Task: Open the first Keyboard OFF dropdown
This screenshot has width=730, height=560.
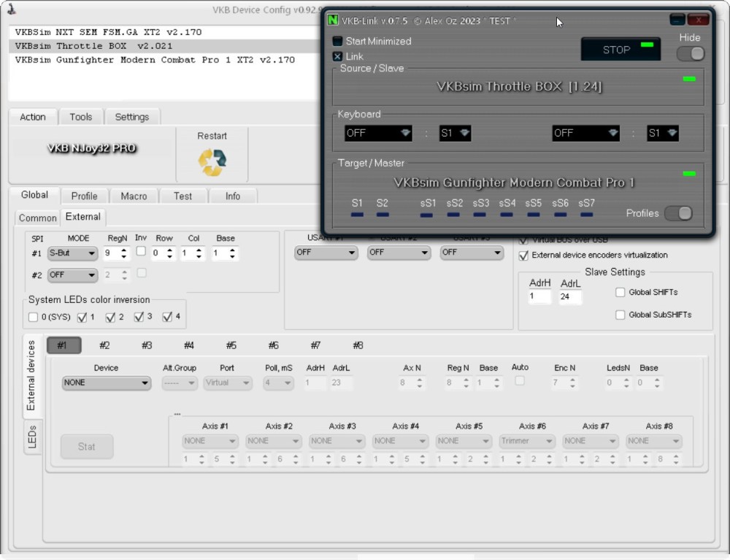Action: coord(378,133)
